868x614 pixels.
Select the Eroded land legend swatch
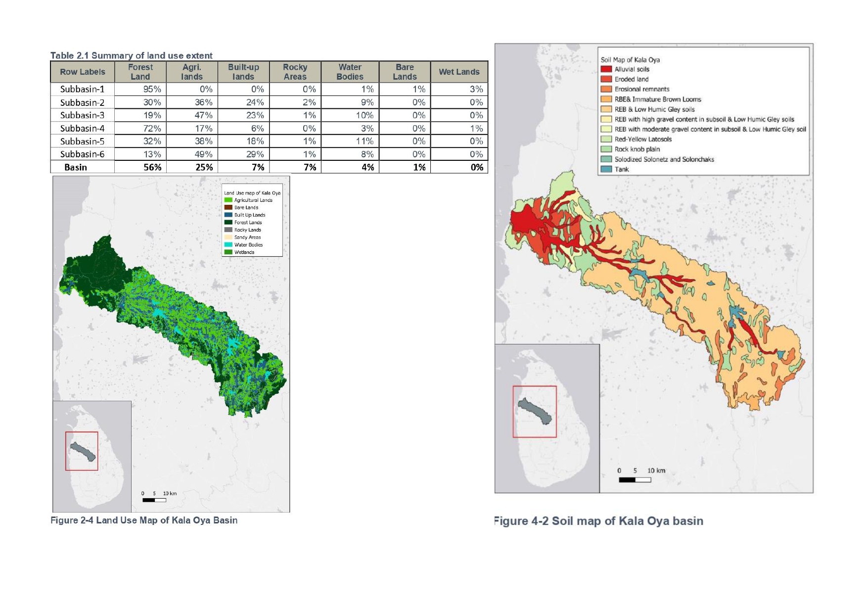pyautogui.click(x=606, y=79)
